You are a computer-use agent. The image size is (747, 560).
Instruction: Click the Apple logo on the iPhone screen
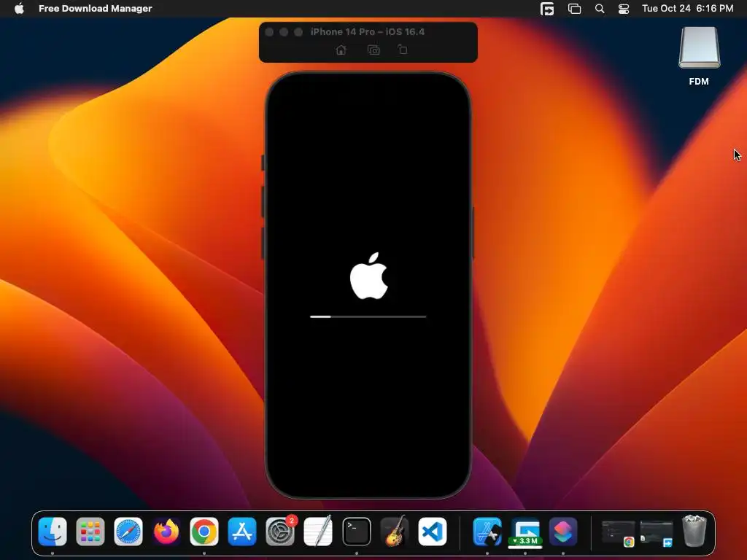tap(369, 276)
